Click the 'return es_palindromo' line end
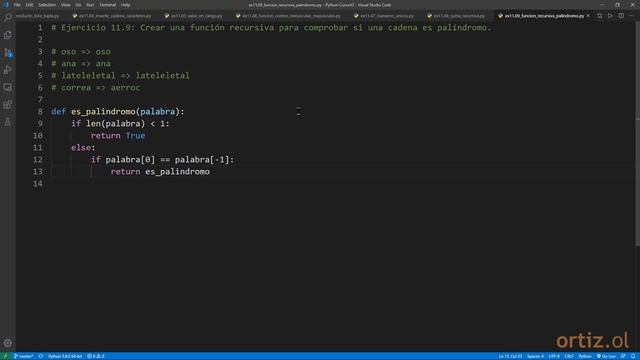This screenshot has width=640, height=360. coord(210,171)
